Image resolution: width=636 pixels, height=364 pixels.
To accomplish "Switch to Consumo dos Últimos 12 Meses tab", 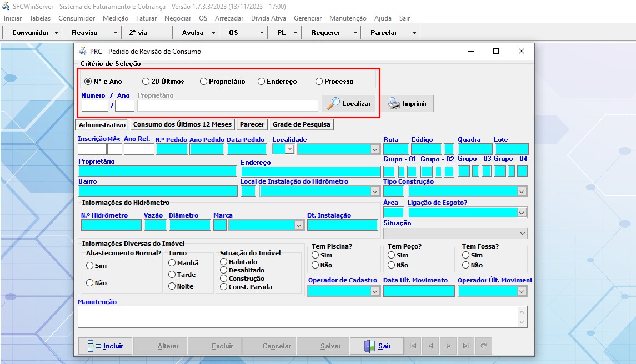I will [182, 124].
